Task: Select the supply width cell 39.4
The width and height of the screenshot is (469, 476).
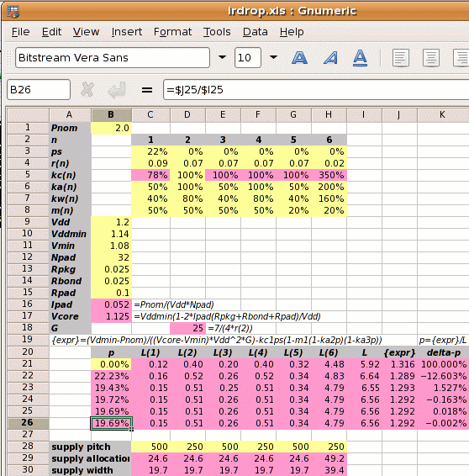Action: (x=329, y=470)
